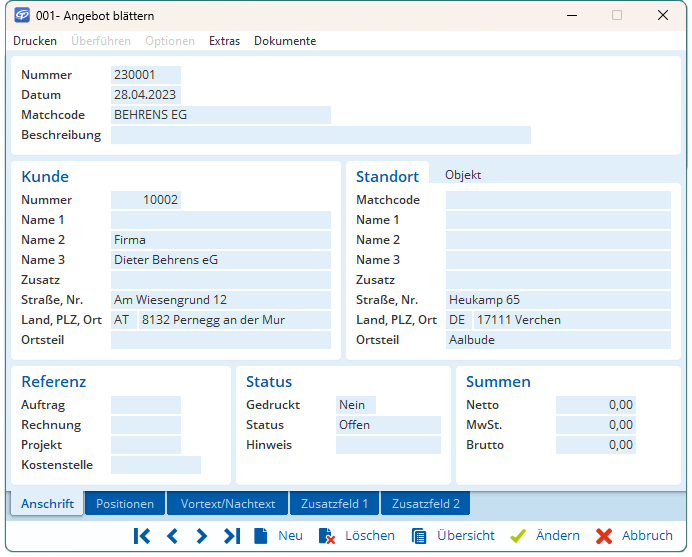Open the Drucken menu
692x557 pixels.
[35, 41]
